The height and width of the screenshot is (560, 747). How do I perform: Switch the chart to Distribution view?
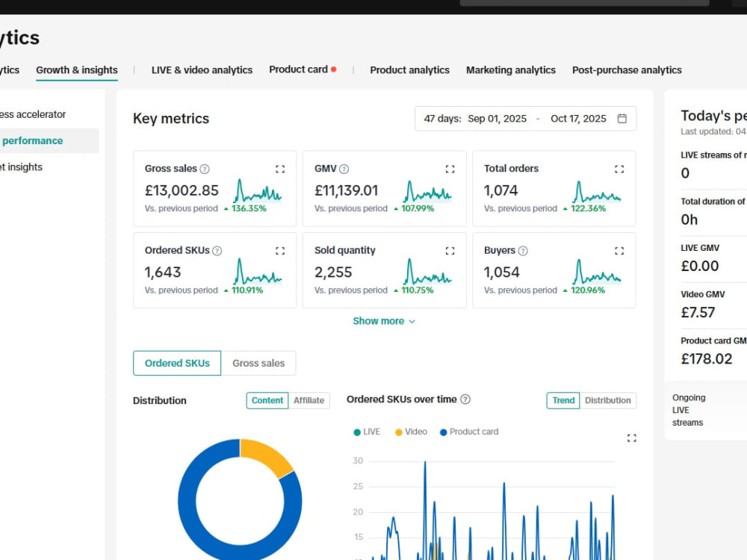coord(607,400)
